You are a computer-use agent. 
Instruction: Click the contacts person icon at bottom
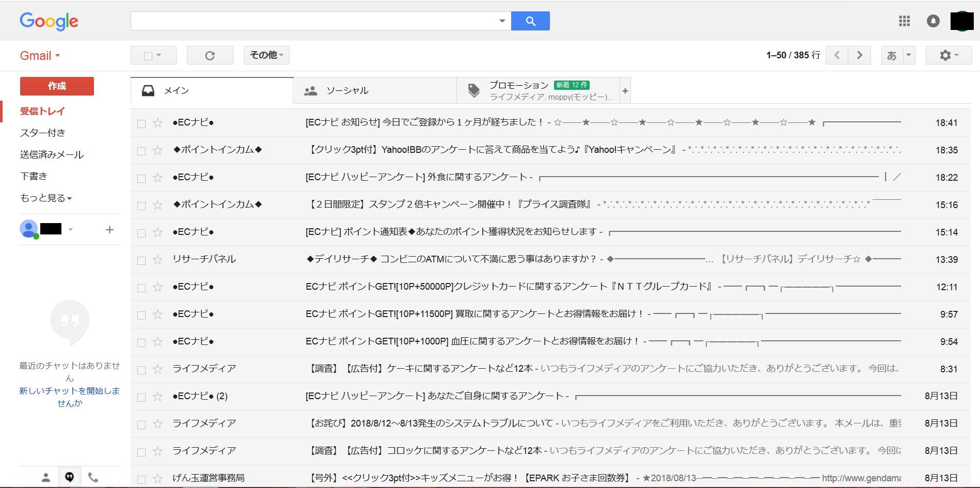pos(46,477)
